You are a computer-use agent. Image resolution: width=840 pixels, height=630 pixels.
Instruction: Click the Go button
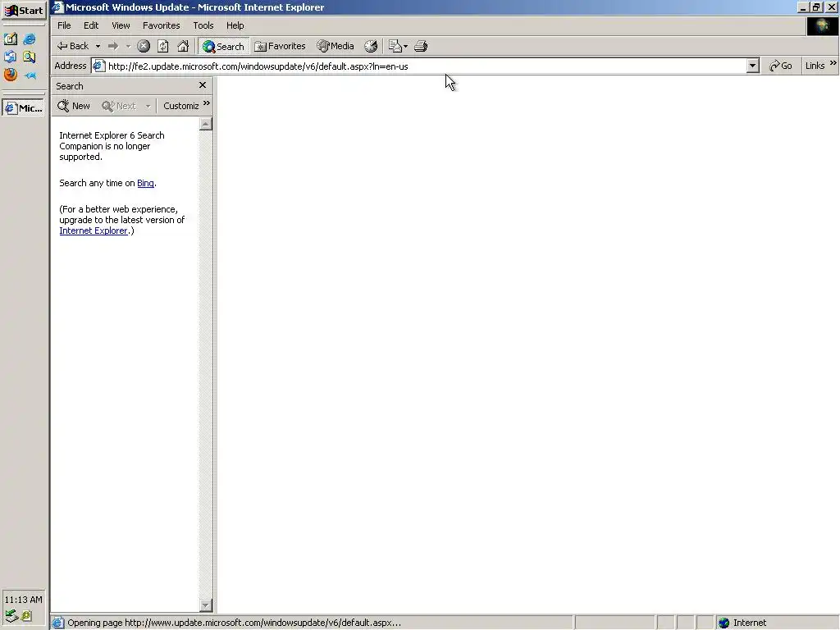point(781,66)
